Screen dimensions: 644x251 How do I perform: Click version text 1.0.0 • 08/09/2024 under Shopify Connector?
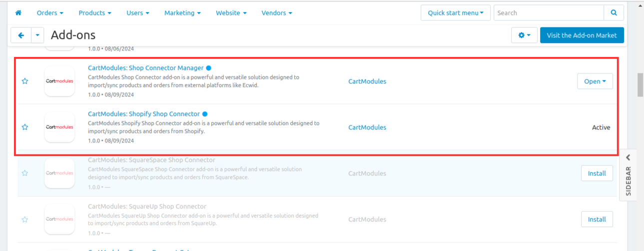pos(111,140)
